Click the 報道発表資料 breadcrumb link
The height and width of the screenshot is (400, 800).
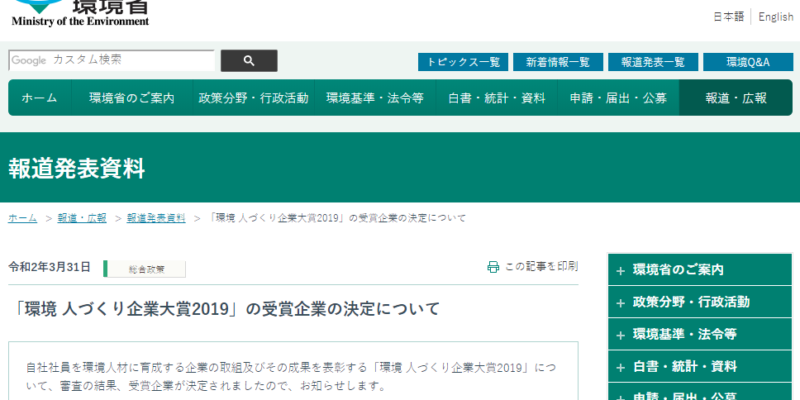(x=156, y=218)
